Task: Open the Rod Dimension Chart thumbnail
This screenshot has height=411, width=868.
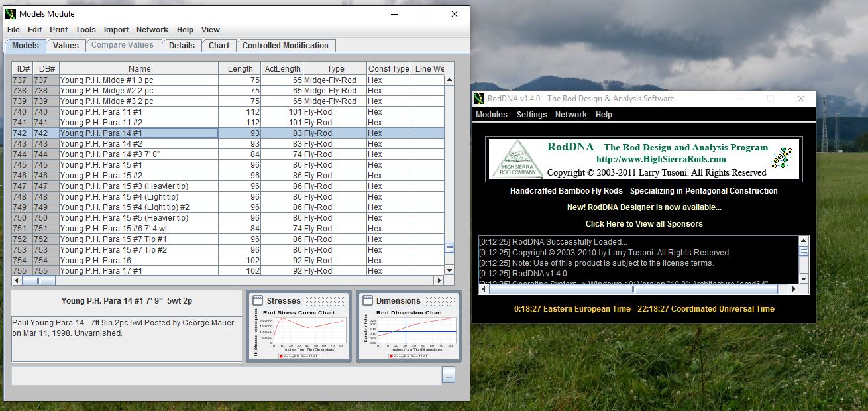Action: pyautogui.click(x=408, y=334)
